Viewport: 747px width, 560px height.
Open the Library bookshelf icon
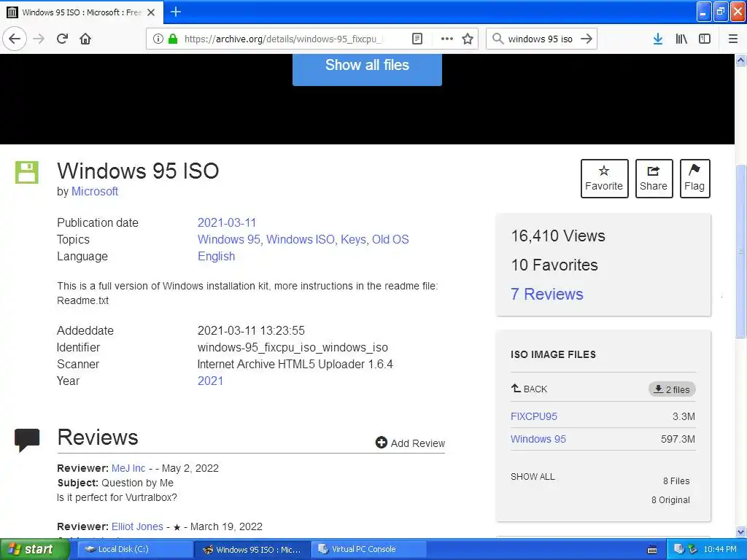click(681, 39)
